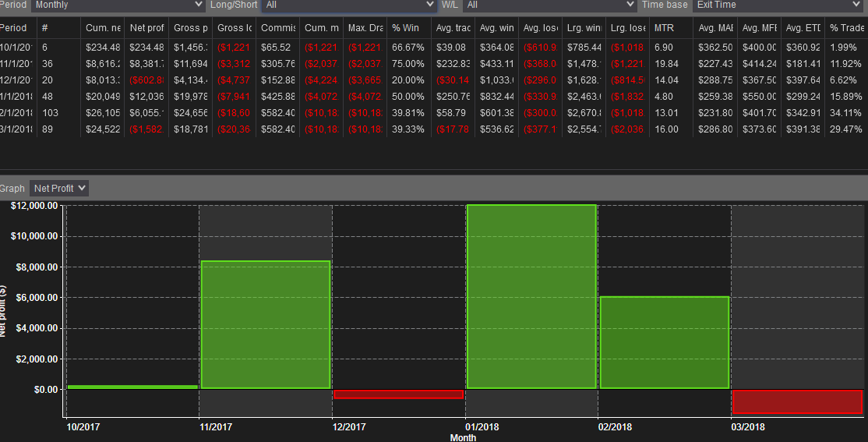Click the 10/2017 thin green bar
868x442 pixels.
point(132,387)
